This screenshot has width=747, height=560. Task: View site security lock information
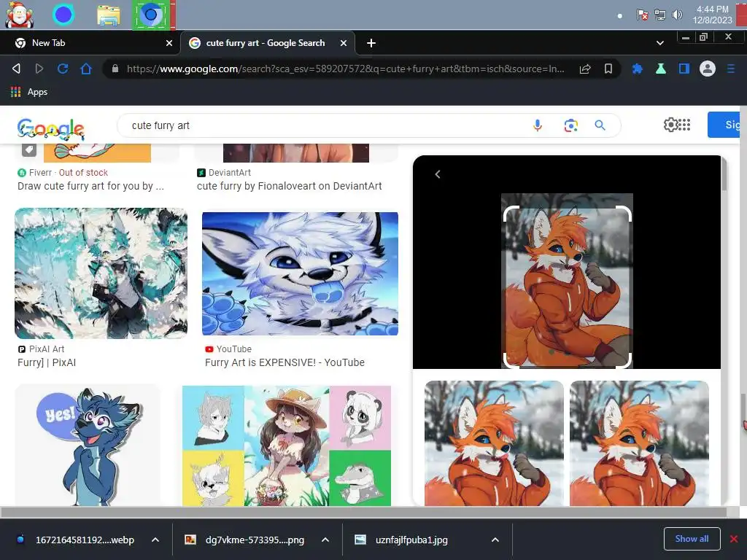tap(115, 69)
